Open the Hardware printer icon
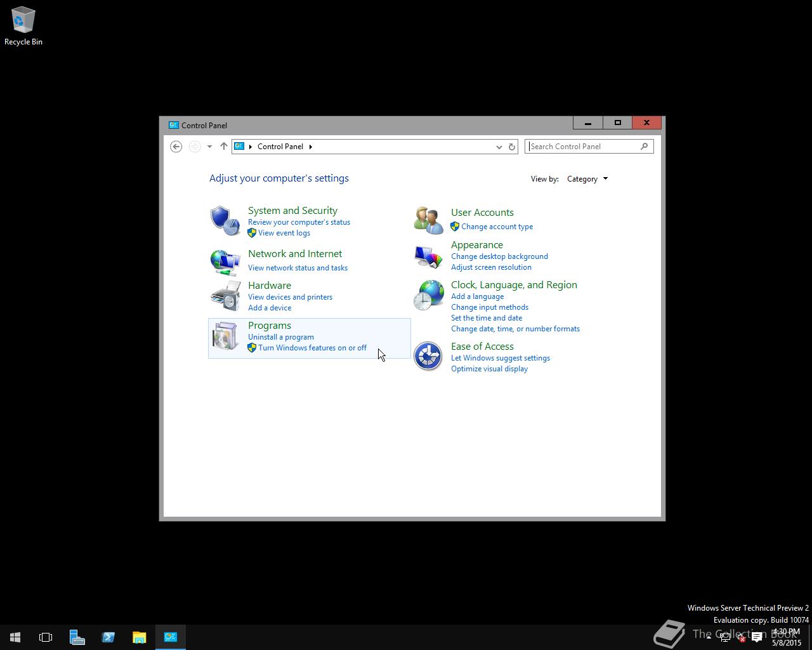Image resolution: width=812 pixels, height=650 pixels. click(225, 296)
